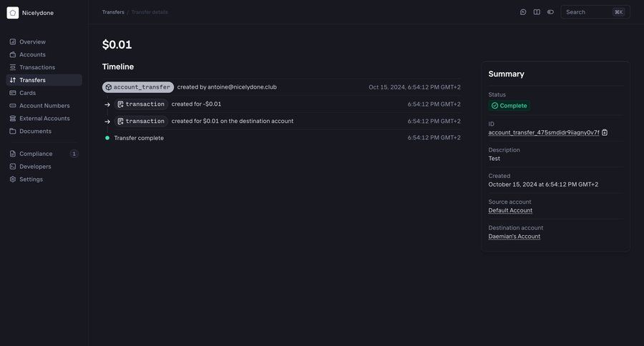The image size is (644, 346).
Task: Click the Overview sidebar icon
Action: tap(13, 42)
